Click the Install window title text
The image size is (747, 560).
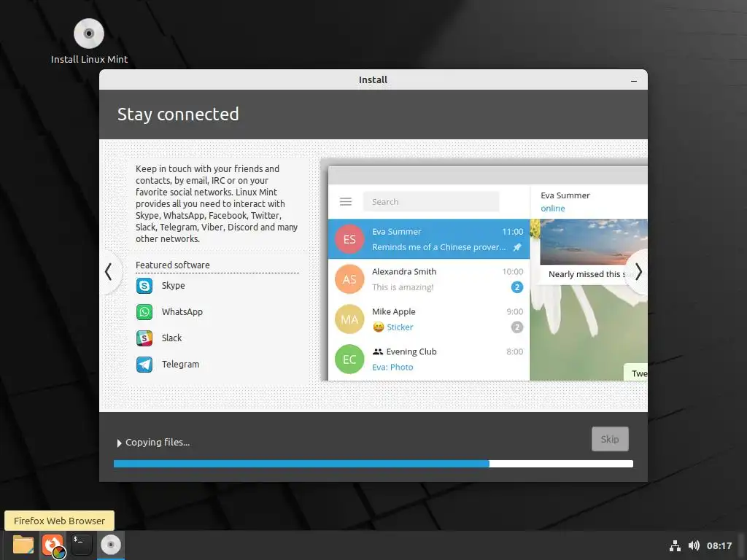pyautogui.click(x=373, y=80)
